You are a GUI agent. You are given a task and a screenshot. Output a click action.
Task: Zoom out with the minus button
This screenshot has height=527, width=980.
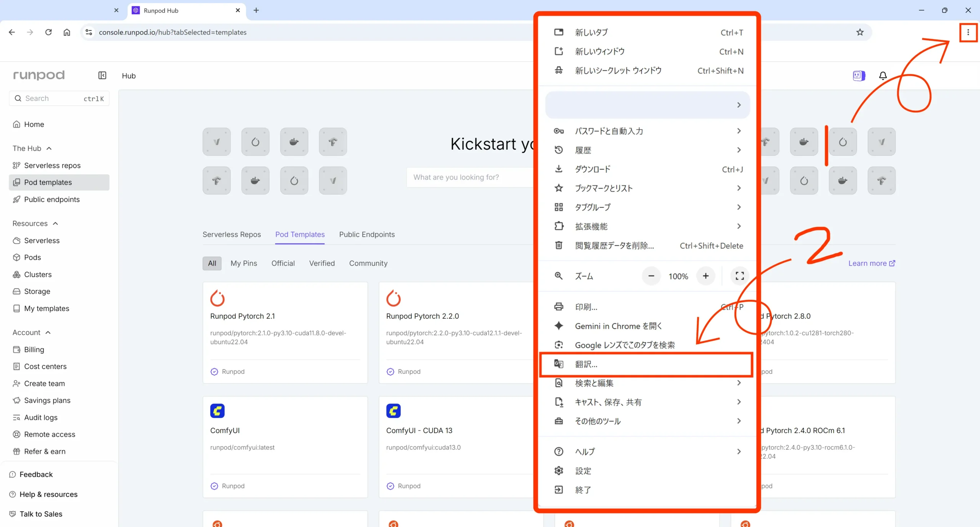651,276
